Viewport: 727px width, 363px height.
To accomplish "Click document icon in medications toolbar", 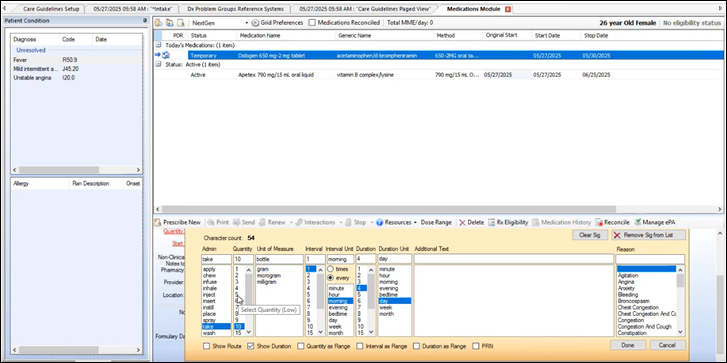I will coord(181,23).
